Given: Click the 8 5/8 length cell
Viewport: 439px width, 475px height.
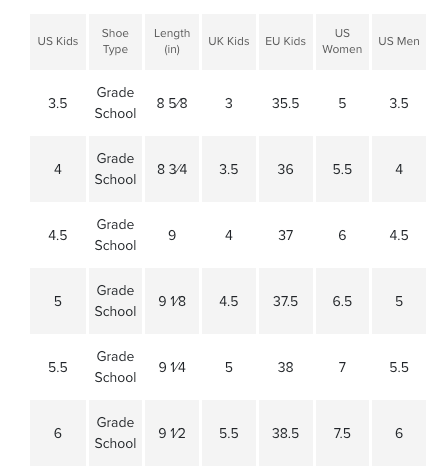Looking at the screenshot, I should pyautogui.click(x=172, y=103).
